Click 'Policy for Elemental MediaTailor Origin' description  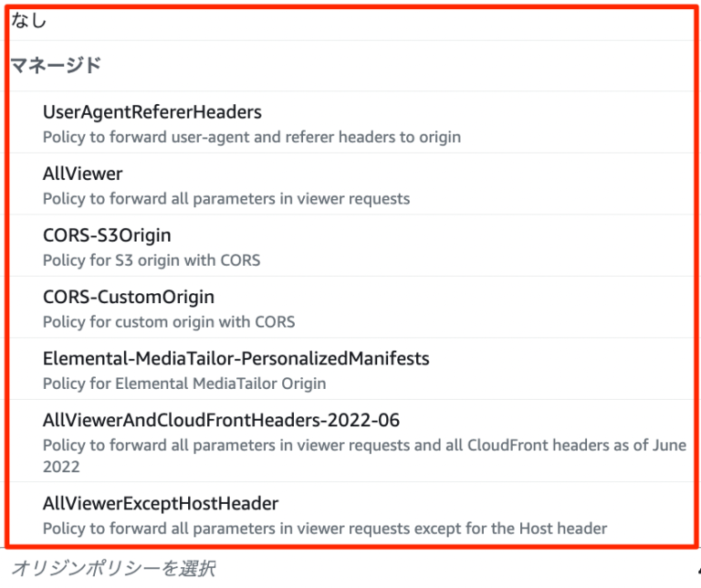click(x=184, y=383)
